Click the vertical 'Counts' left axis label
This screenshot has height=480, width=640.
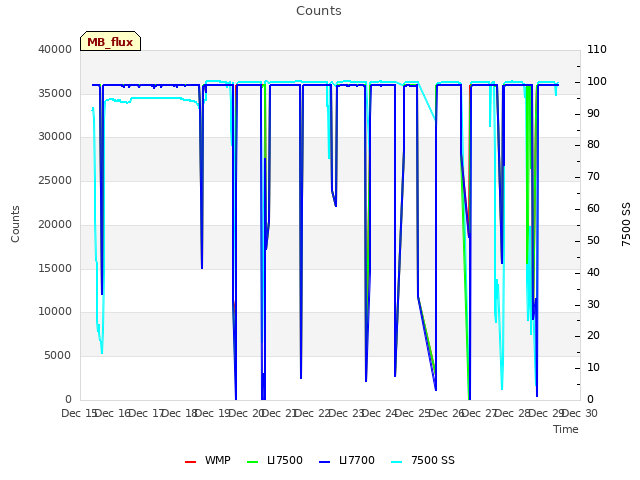click(x=15, y=224)
